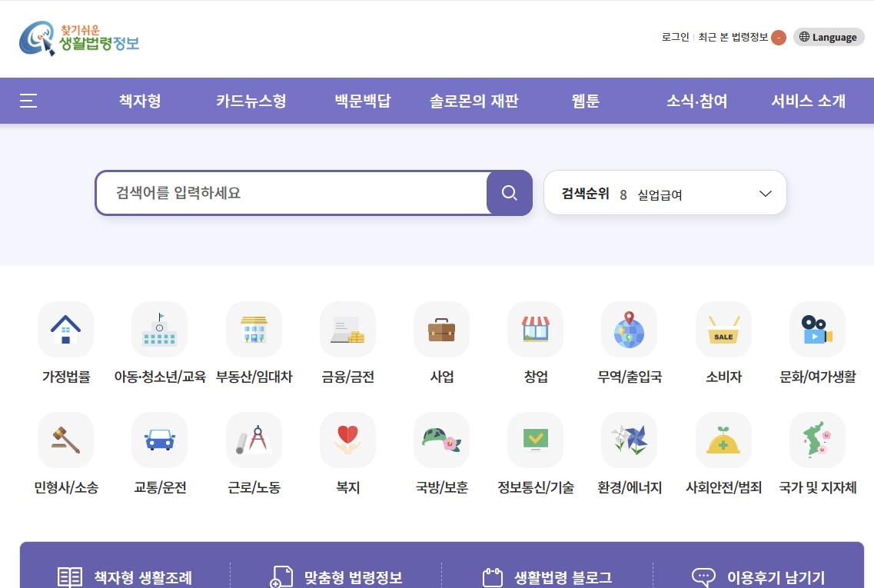Expand the 검색순위 ranking dropdown
The width and height of the screenshot is (874, 588).
765,194
